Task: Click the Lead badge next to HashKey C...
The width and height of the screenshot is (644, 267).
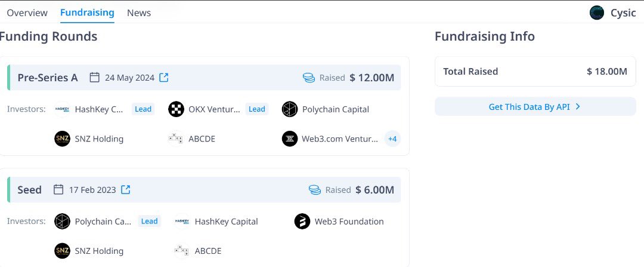Action: pos(143,109)
